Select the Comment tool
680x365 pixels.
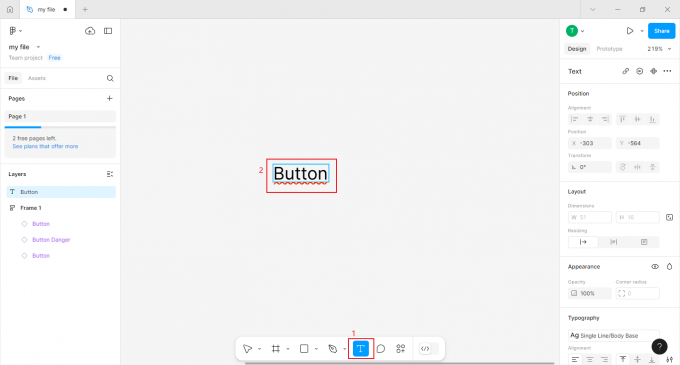point(381,349)
